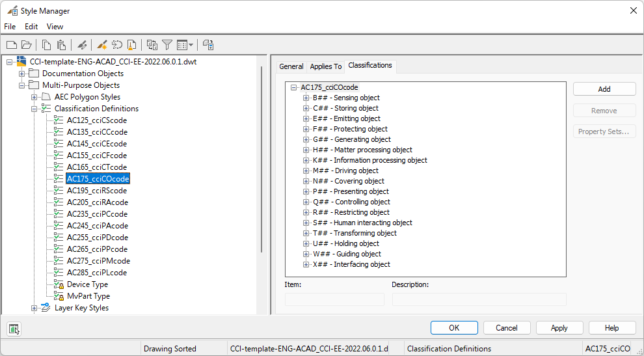
Task: Click the Add button
Action: (x=604, y=89)
